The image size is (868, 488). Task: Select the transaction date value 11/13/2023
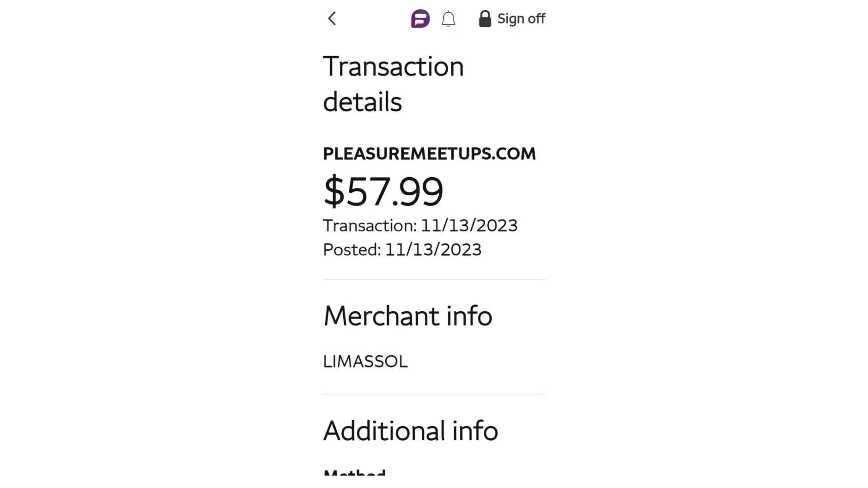(x=469, y=226)
